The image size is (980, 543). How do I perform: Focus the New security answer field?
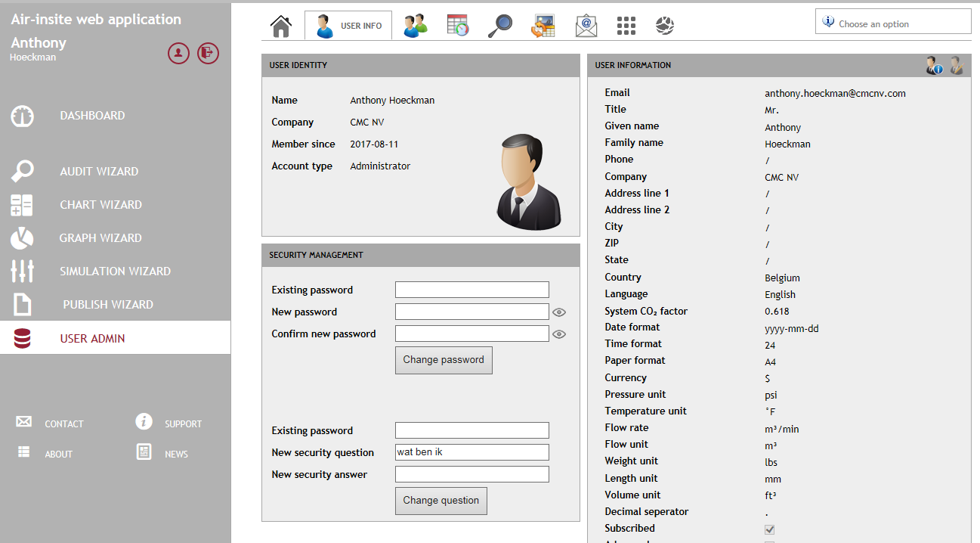[x=472, y=474]
